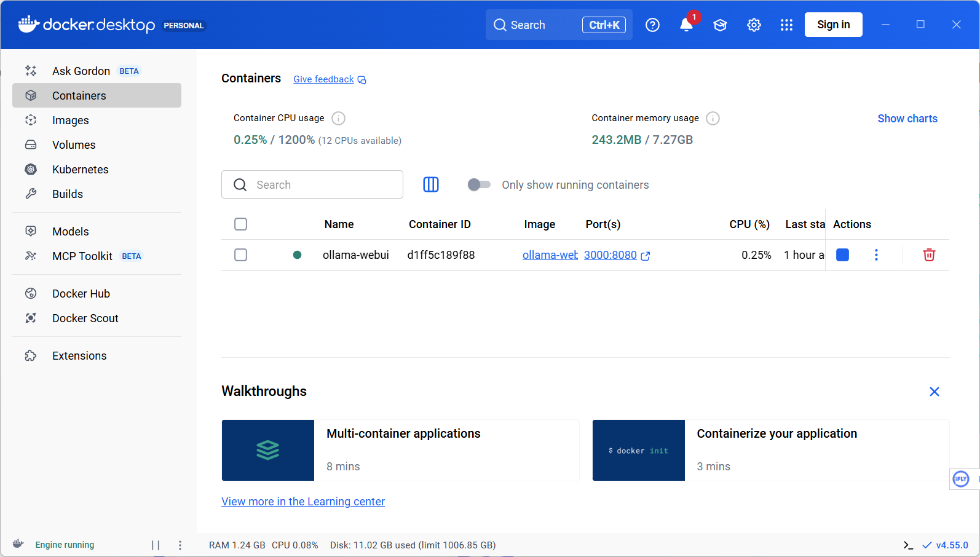Stop the ollama-webui container
Image resolution: width=980 pixels, height=557 pixels.
point(842,255)
